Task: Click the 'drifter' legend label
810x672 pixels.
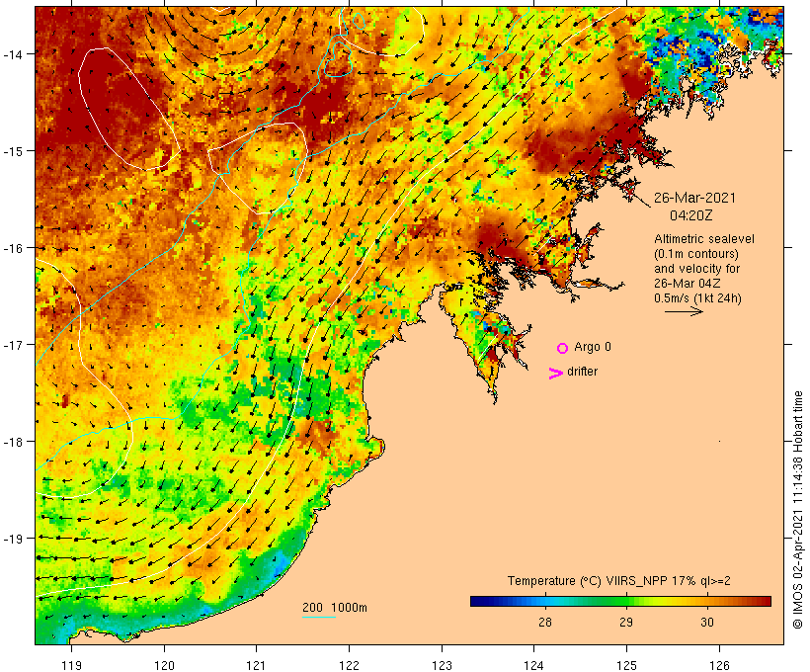Action: pyautogui.click(x=582, y=372)
